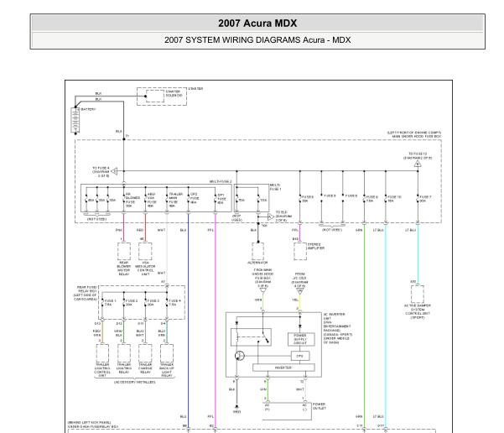This screenshot has height=433, width=504.
Task: Click the G503 ground symbol
Action: pos(236,407)
